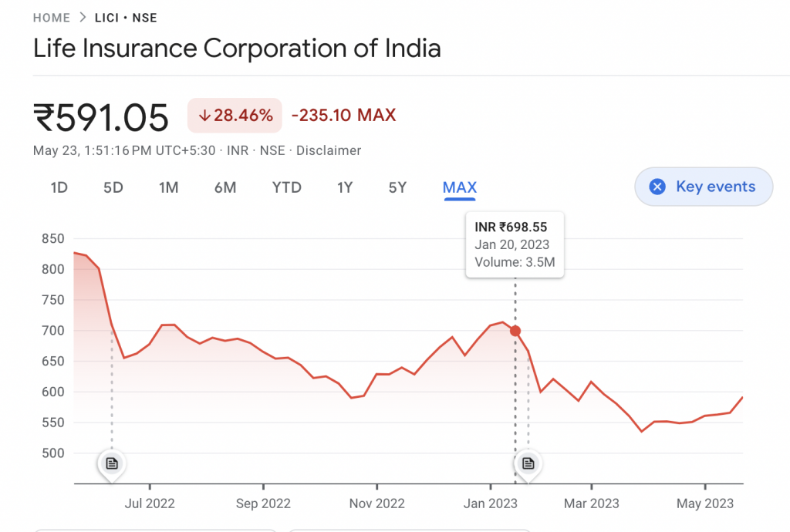Switch to the YTD range
The width and height of the screenshot is (790, 532).
pos(286,187)
